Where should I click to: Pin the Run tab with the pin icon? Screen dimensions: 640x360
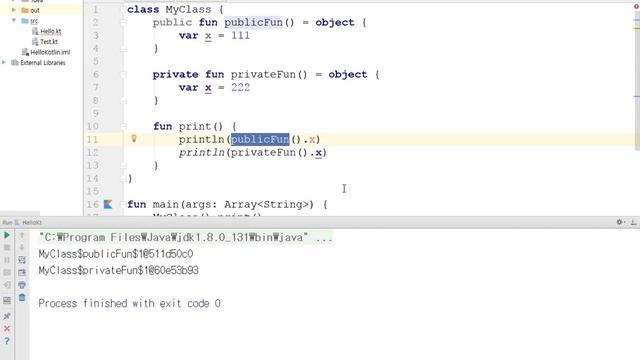tap(7, 316)
